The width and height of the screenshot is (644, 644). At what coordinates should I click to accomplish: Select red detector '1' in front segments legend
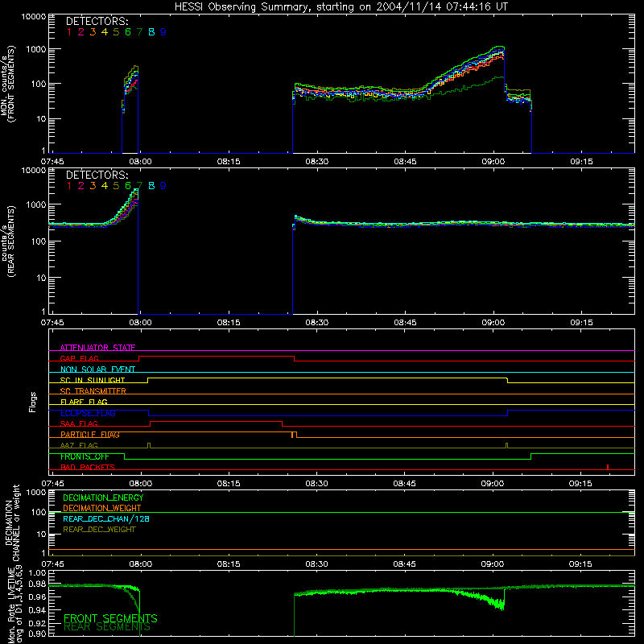point(69,32)
